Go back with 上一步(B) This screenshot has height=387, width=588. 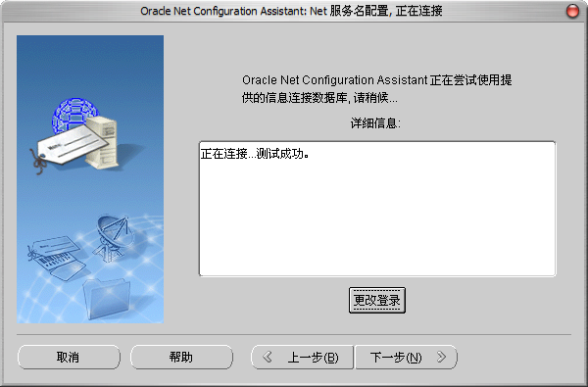tap(302, 357)
